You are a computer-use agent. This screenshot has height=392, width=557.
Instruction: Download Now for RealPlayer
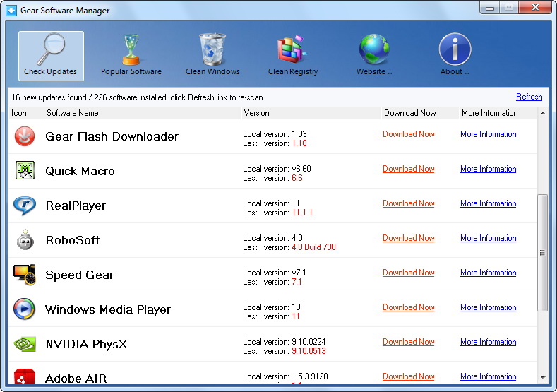pos(409,203)
